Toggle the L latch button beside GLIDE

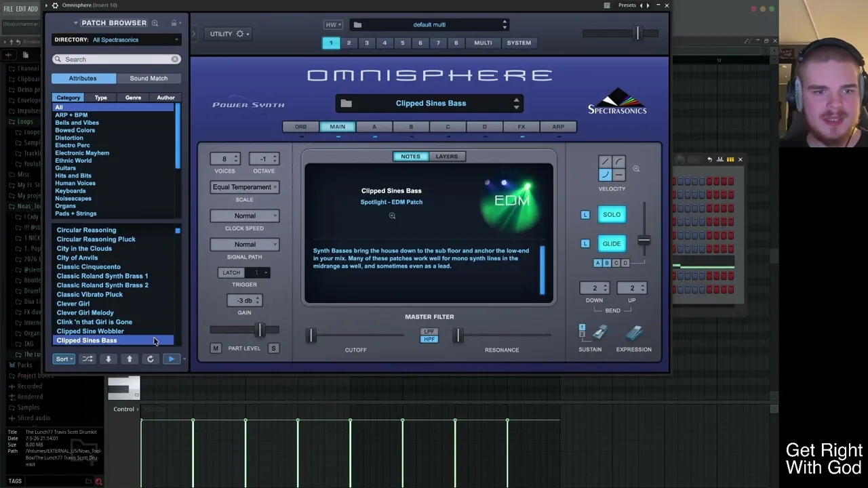pyautogui.click(x=585, y=243)
